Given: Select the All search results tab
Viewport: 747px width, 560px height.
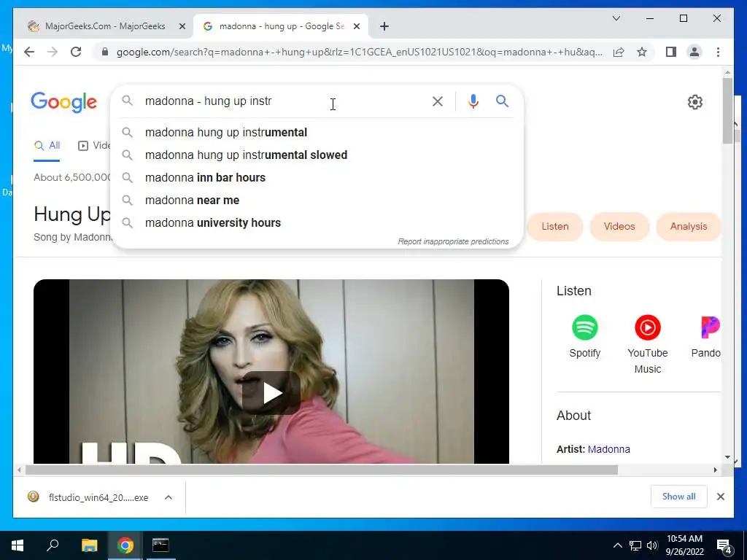Looking at the screenshot, I should click(x=47, y=146).
